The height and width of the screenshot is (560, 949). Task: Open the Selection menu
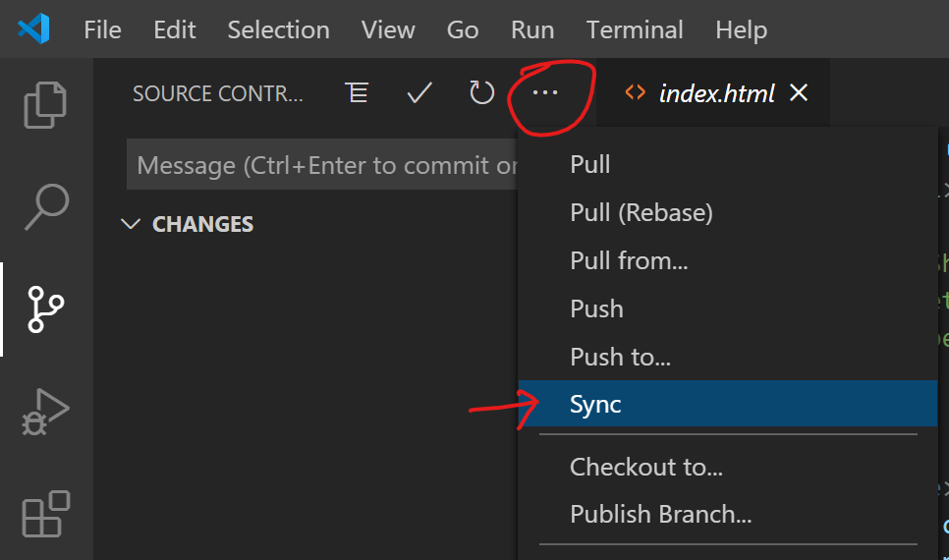tap(278, 29)
